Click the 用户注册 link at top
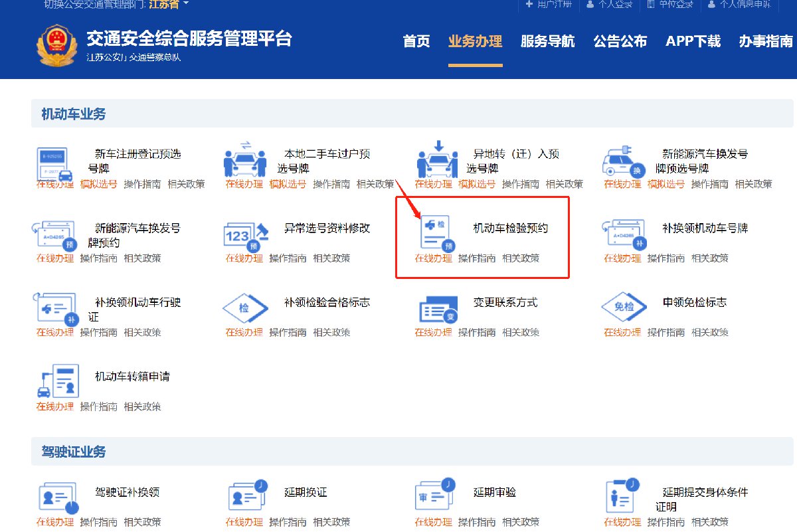797x532 pixels. (549, 5)
